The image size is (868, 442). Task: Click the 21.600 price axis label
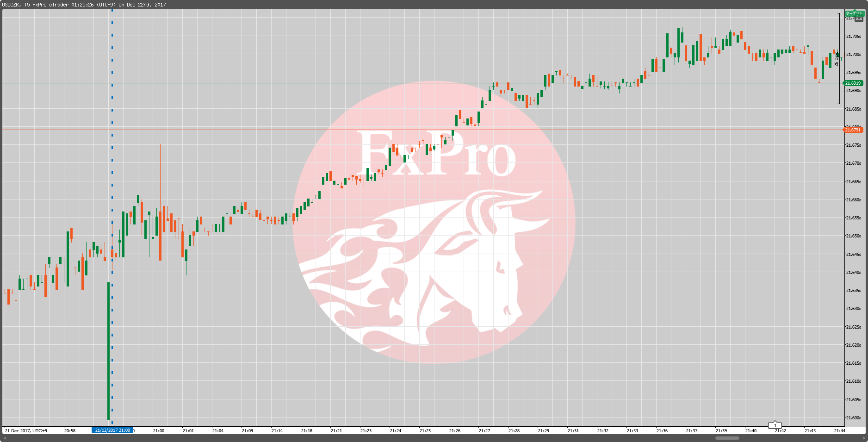tap(854, 418)
